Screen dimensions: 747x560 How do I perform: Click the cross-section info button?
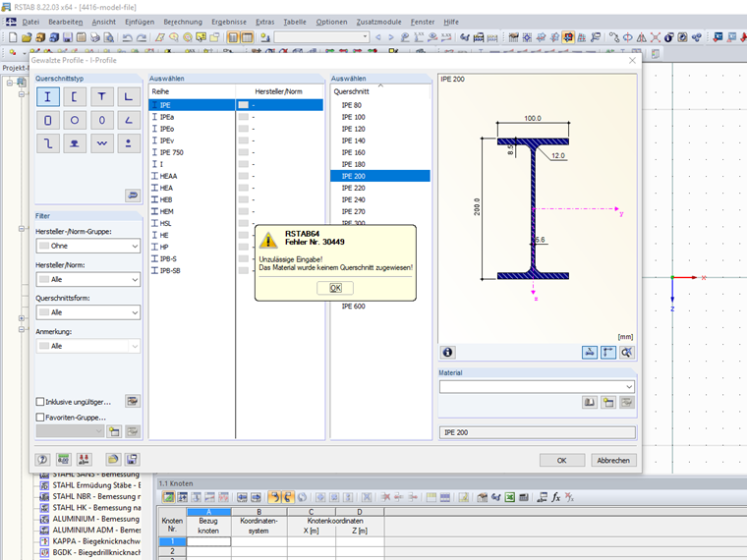click(x=447, y=352)
